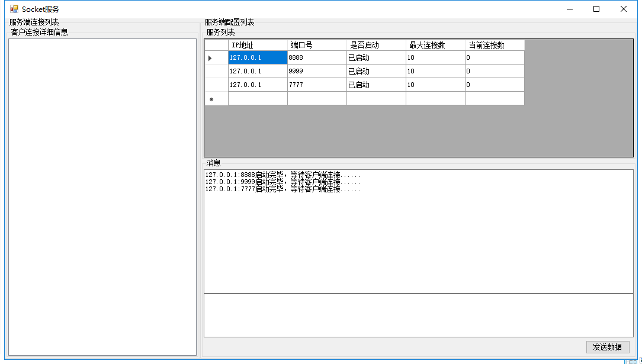Click 已启动 cell in the 7777 row
This screenshot has height=364, width=642.
[x=376, y=85]
